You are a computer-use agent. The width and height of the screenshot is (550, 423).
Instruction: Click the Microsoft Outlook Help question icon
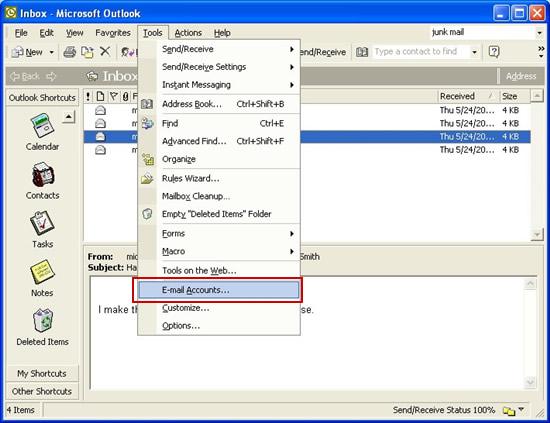coord(494,52)
